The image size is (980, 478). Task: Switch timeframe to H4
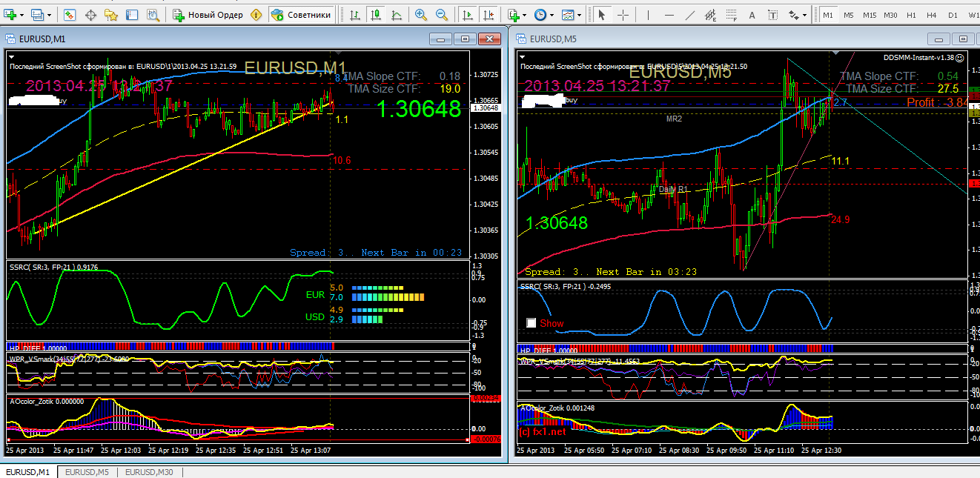932,14
